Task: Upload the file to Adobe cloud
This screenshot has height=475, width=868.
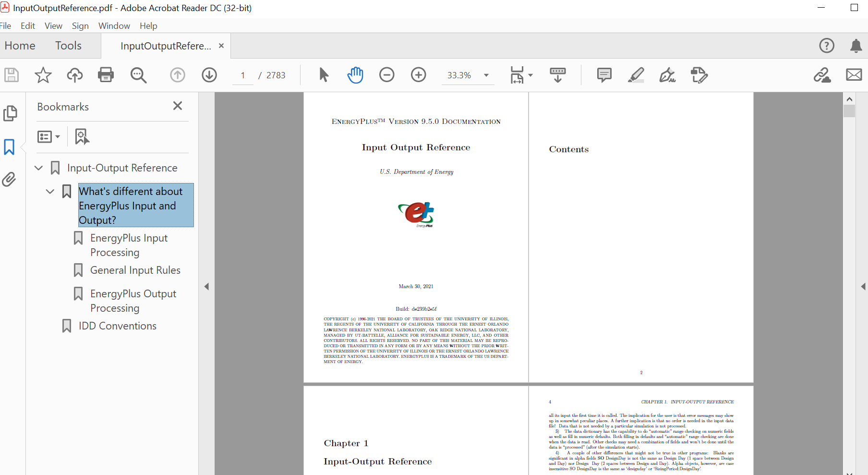Action: [x=75, y=75]
